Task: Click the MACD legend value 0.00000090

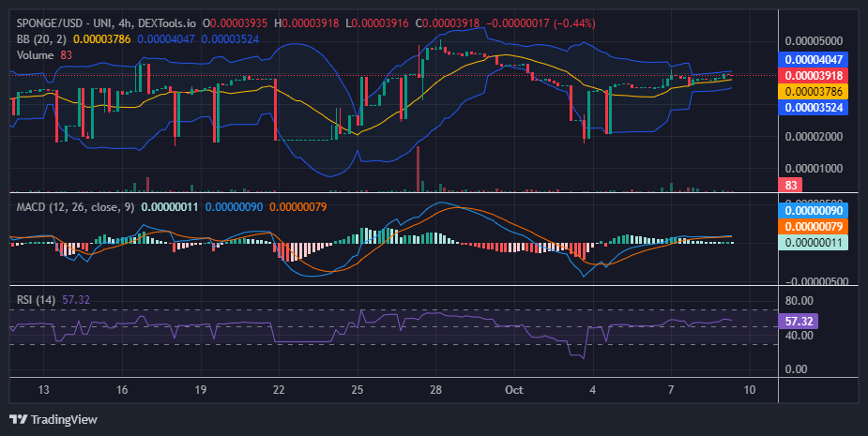Action: [234, 207]
